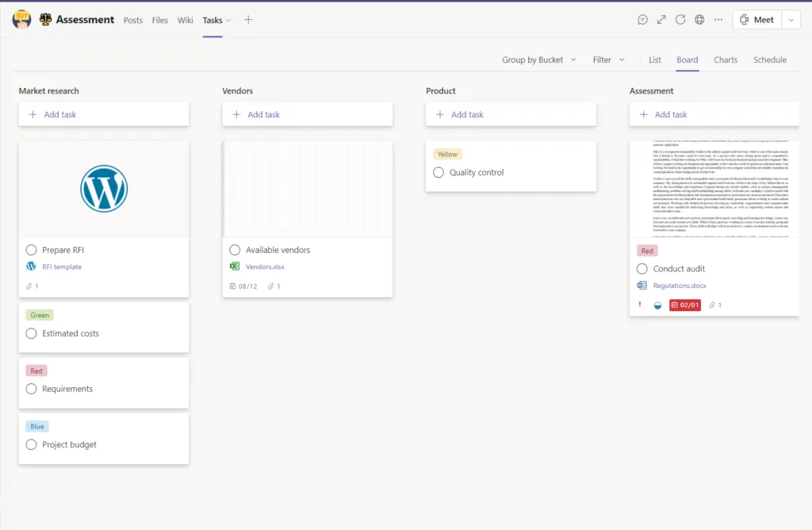Click the overdue 02/01 date badge
Viewport: 812px width, 530px height.
pos(685,305)
